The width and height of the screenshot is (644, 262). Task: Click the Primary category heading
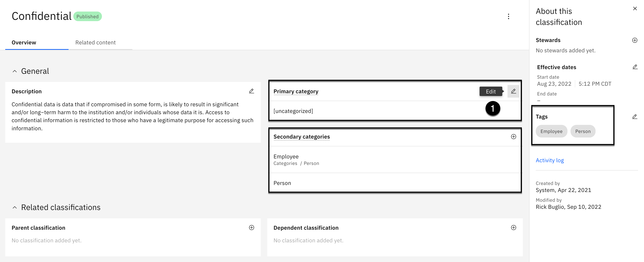(x=296, y=91)
